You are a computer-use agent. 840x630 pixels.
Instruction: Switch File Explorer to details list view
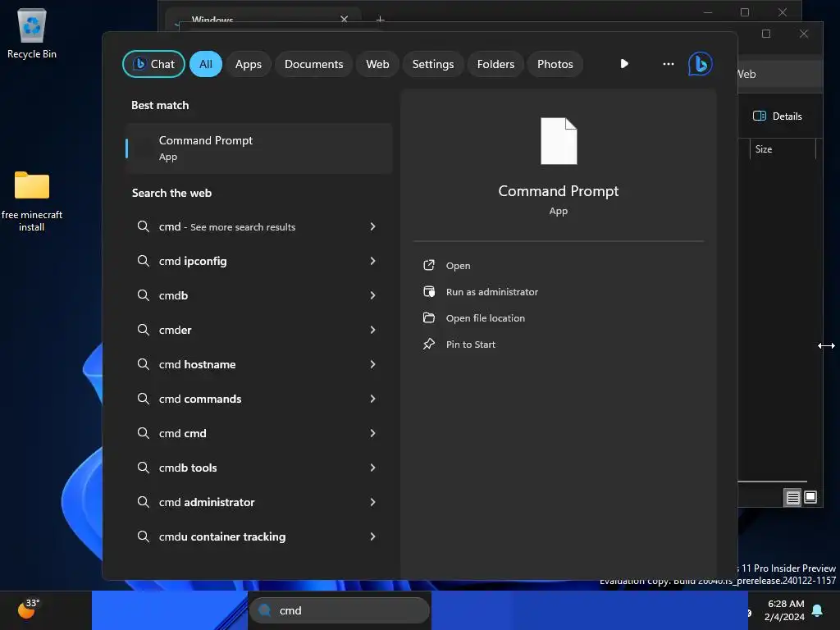[793, 498]
